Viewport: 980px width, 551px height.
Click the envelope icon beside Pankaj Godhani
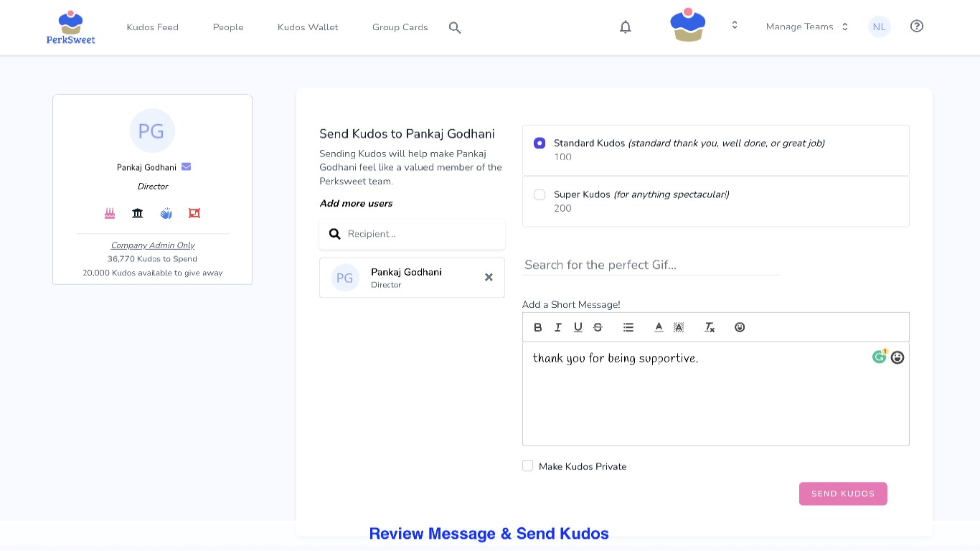[x=186, y=166]
